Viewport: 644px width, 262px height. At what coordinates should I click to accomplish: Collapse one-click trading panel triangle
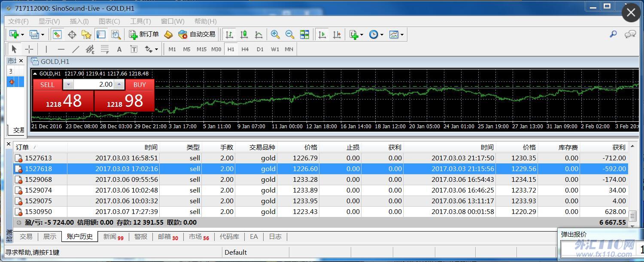pyautogui.click(x=35, y=73)
